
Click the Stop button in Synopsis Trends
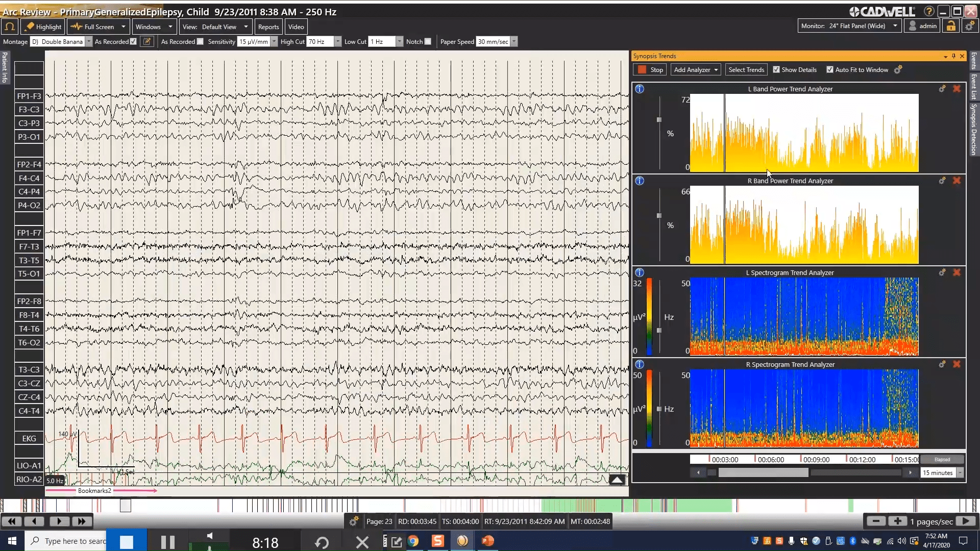[649, 69]
